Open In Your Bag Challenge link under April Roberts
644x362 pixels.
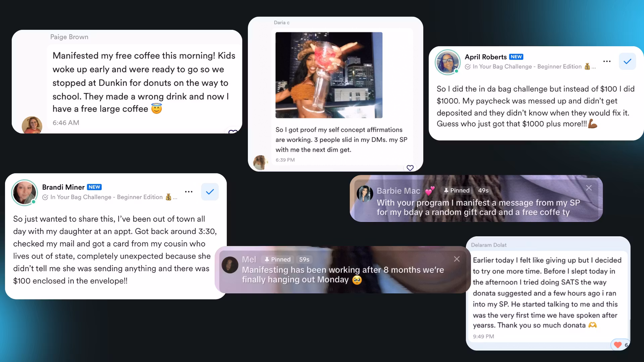[x=530, y=67]
